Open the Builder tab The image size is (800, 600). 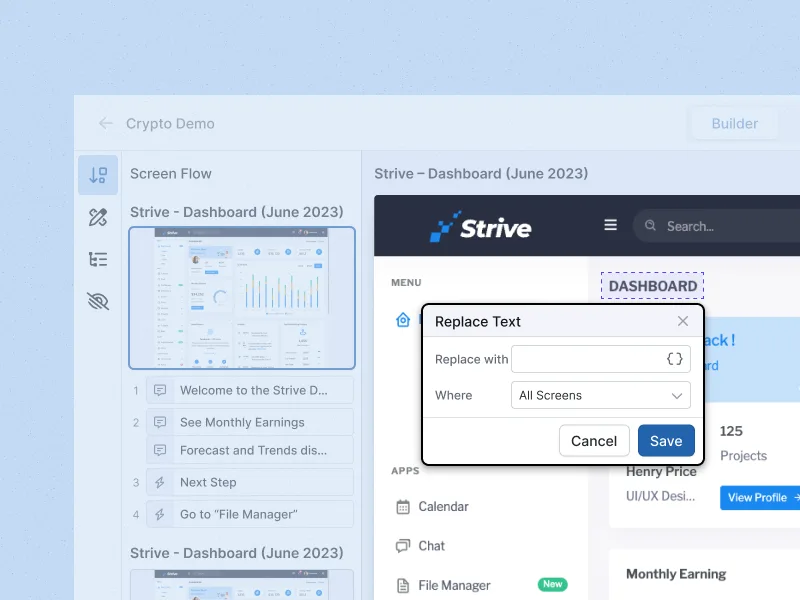(x=734, y=123)
